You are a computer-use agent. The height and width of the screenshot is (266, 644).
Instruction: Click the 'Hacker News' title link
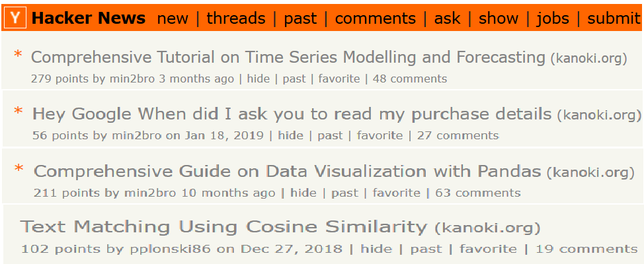[89, 18]
